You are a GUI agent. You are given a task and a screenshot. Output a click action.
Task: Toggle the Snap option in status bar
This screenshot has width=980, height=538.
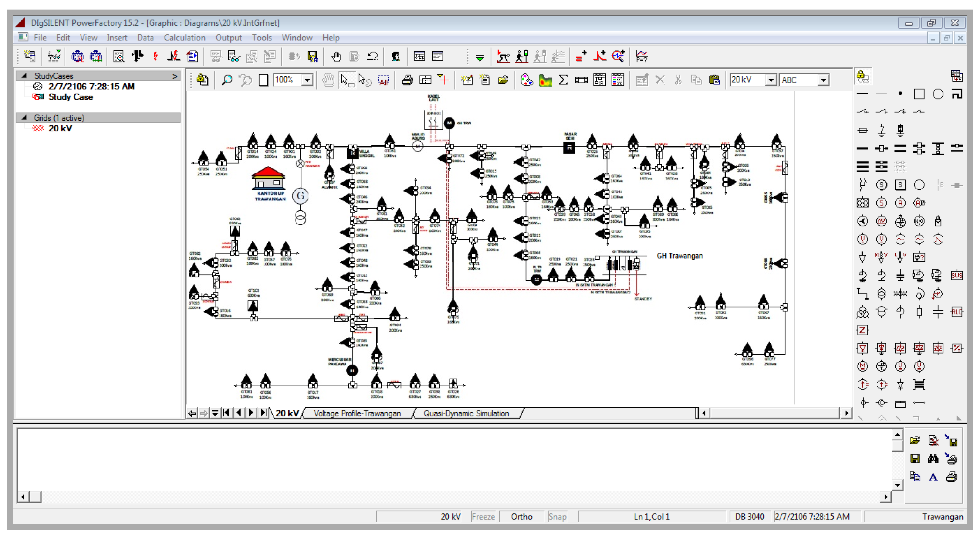(x=557, y=516)
